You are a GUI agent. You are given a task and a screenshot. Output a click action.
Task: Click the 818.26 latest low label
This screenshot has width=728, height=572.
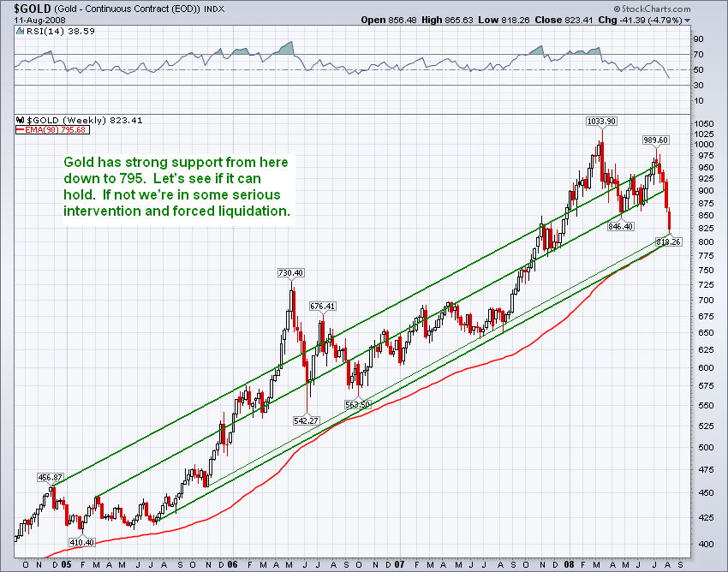pyautogui.click(x=669, y=241)
